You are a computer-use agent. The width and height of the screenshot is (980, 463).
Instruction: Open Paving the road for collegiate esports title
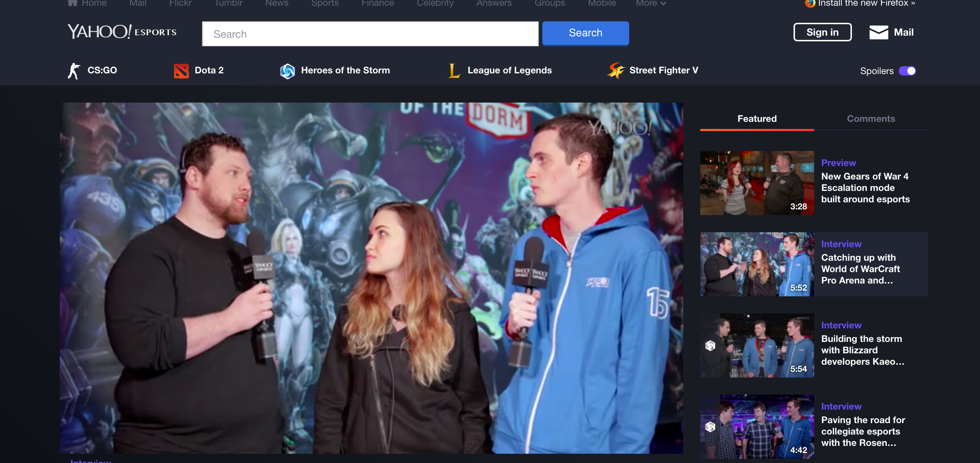[x=863, y=431]
